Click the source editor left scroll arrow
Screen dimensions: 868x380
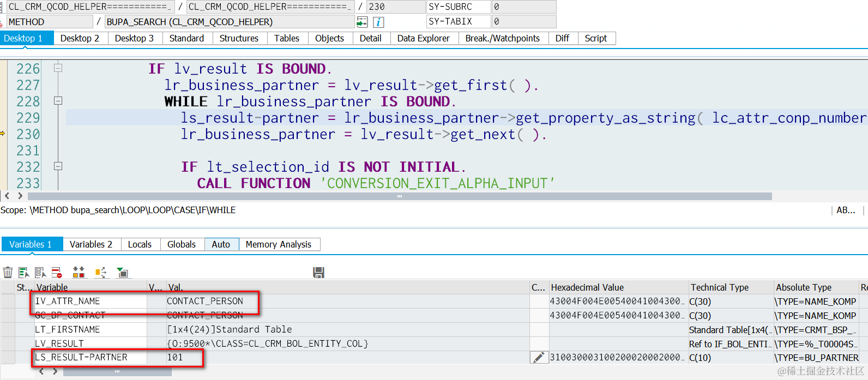[7, 196]
